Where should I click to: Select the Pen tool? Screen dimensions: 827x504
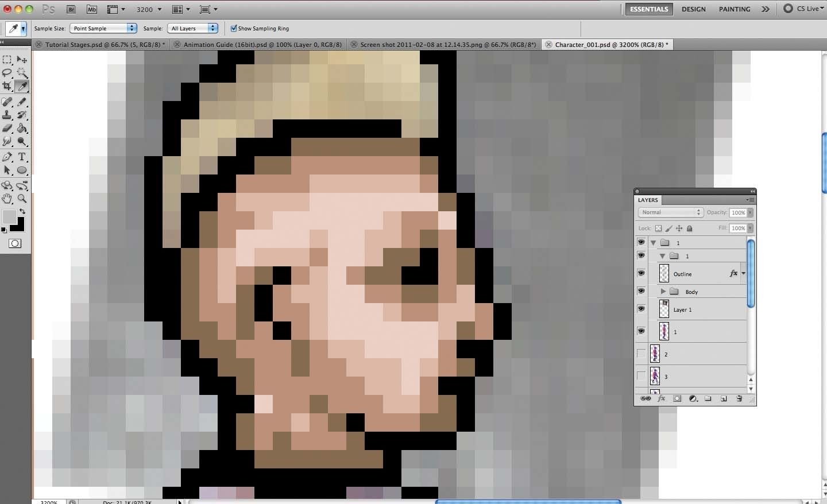(x=7, y=157)
